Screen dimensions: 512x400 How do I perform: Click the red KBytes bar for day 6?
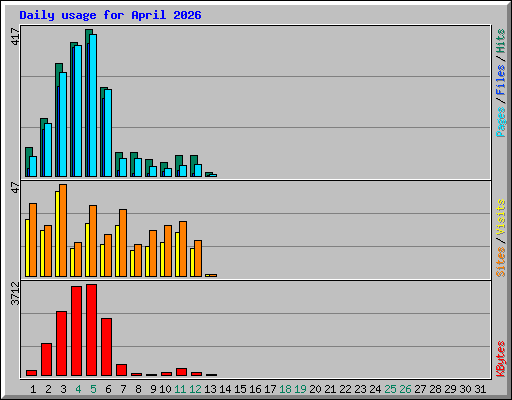coord(107,347)
